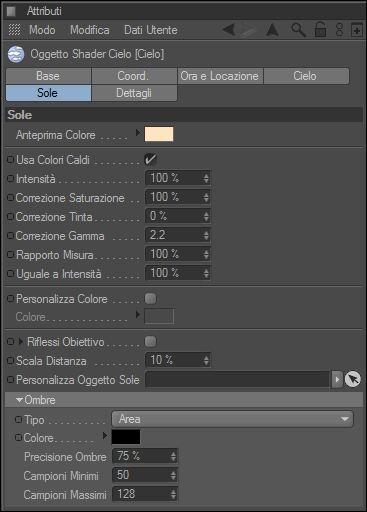
Task: Expand the Riflessi Obiettivo disclosure triangle
Action: 21,341
